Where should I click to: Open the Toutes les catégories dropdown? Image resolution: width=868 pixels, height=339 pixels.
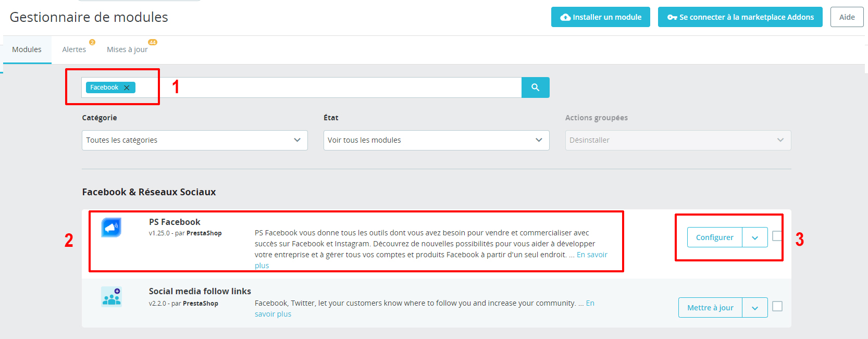coord(195,140)
